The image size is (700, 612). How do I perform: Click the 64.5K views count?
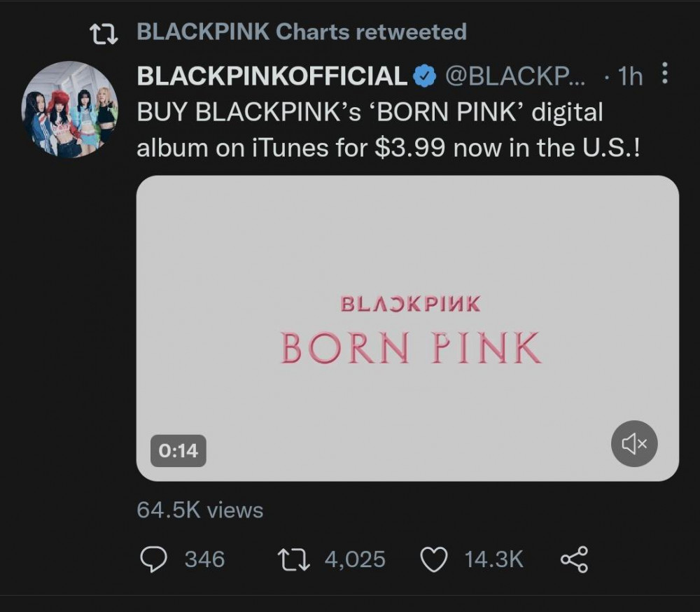coord(200,510)
